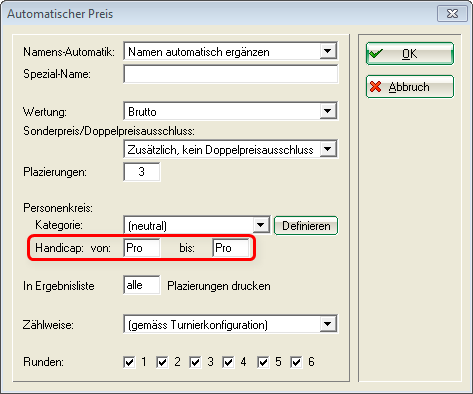Click the Handicap bis field
Screen dimensions: 473x394
pos(231,248)
